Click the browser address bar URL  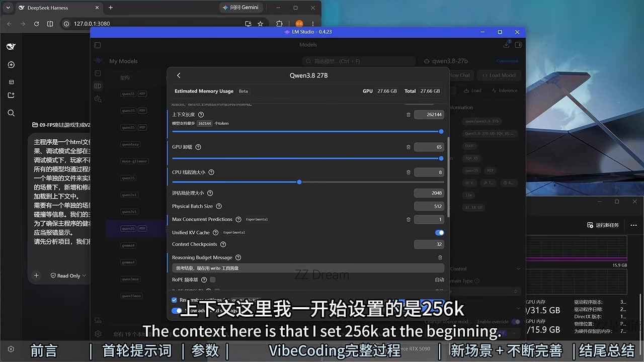92,24
